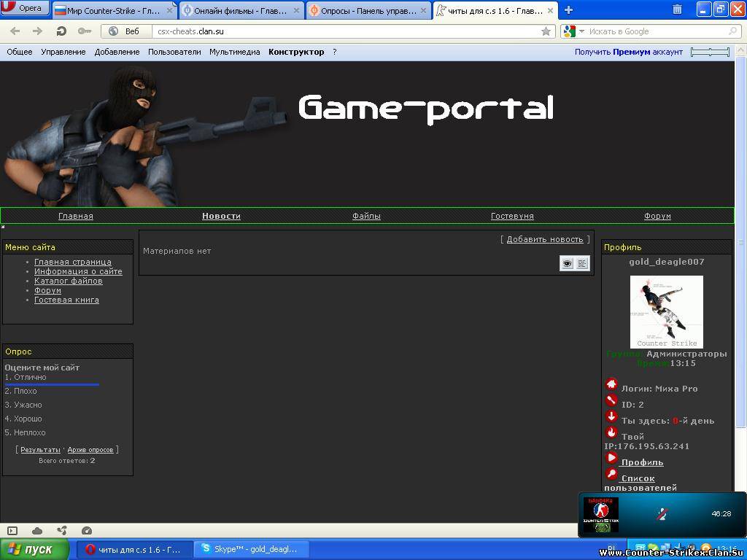The width and height of the screenshot is (747, 560).
Task: Click the search magnifier icon in Google field
Action: point(732,31)
